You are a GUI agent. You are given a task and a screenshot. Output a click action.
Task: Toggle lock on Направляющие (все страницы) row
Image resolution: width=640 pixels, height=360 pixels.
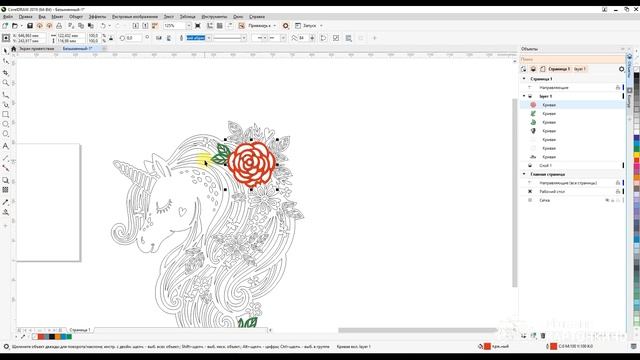618,183
